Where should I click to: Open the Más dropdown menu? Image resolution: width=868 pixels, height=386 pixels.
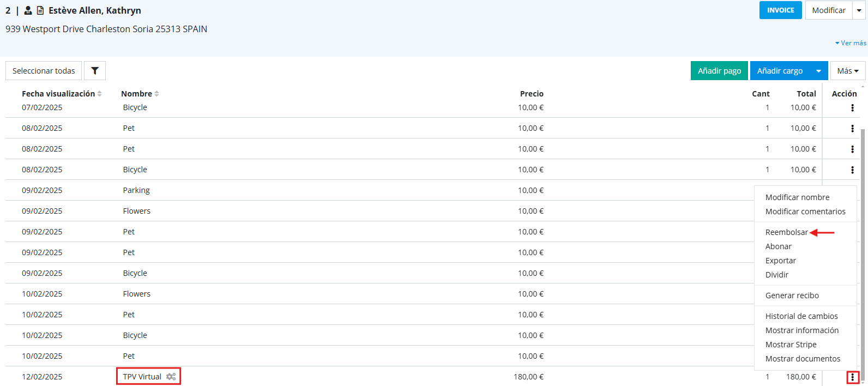pyautogui.click(x=847, y=71)
